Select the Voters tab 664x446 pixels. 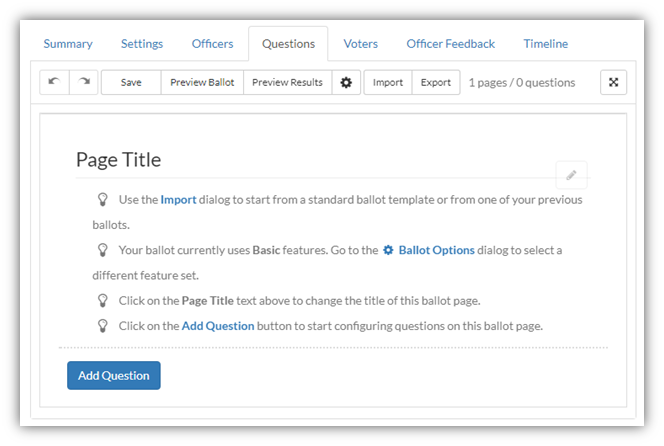coord(360,44)
